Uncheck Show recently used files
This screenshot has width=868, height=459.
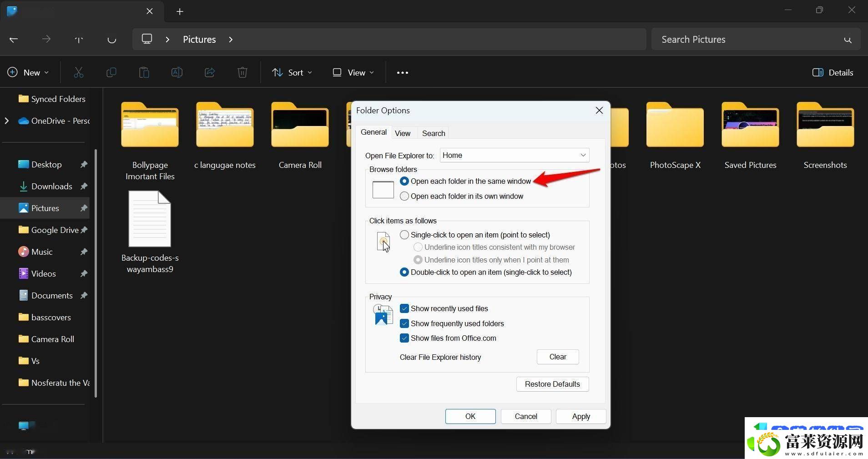[444, 308]
